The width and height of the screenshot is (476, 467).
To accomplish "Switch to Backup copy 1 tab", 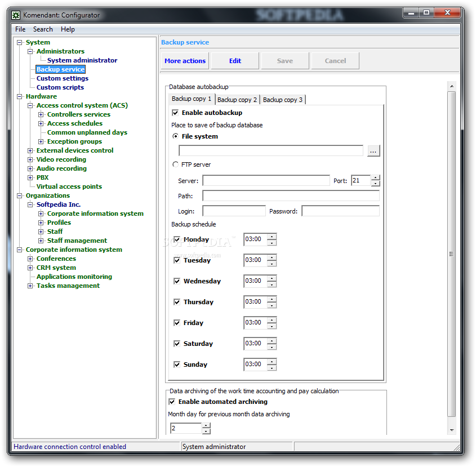I will point(192,99).
